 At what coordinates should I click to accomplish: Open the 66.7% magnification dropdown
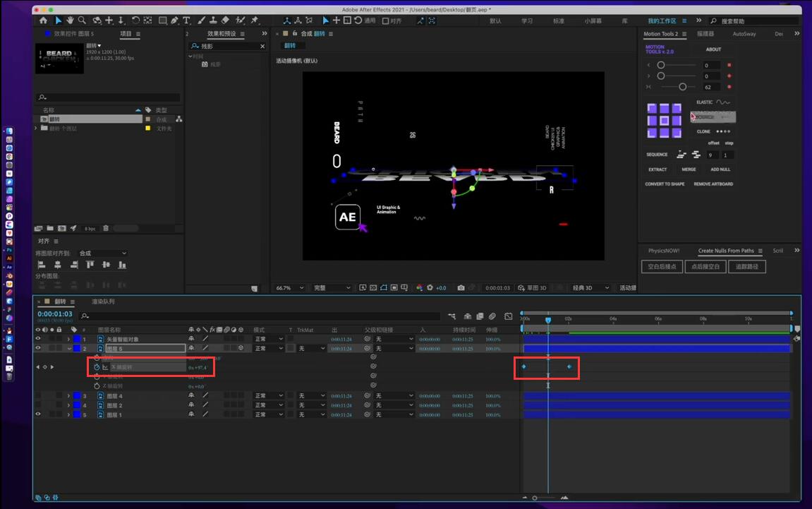pos(289,287)
